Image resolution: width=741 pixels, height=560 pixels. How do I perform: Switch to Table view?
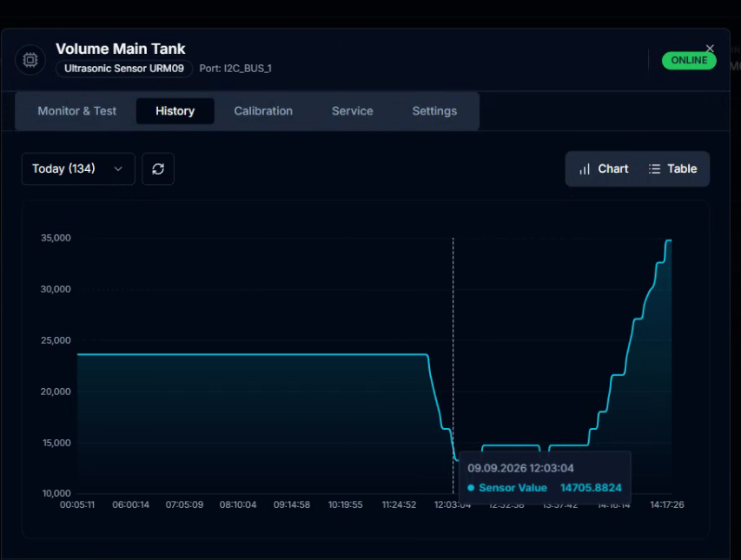coord(673,169)
